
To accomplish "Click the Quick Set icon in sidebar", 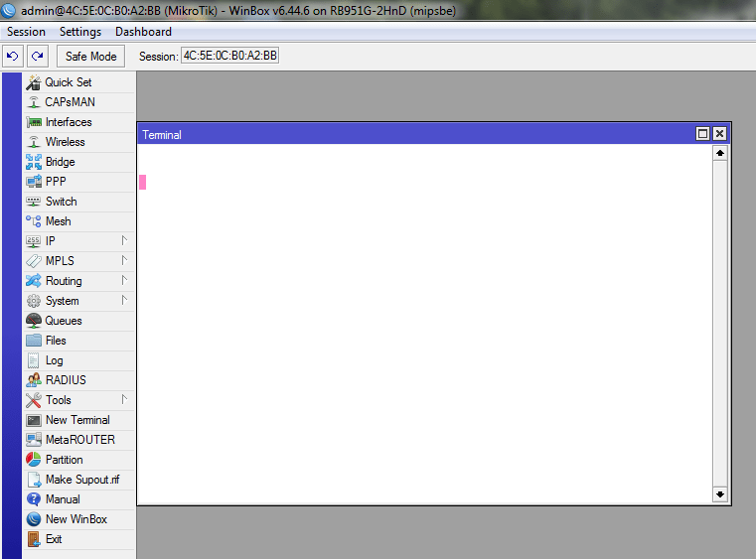I will point(34,82).
